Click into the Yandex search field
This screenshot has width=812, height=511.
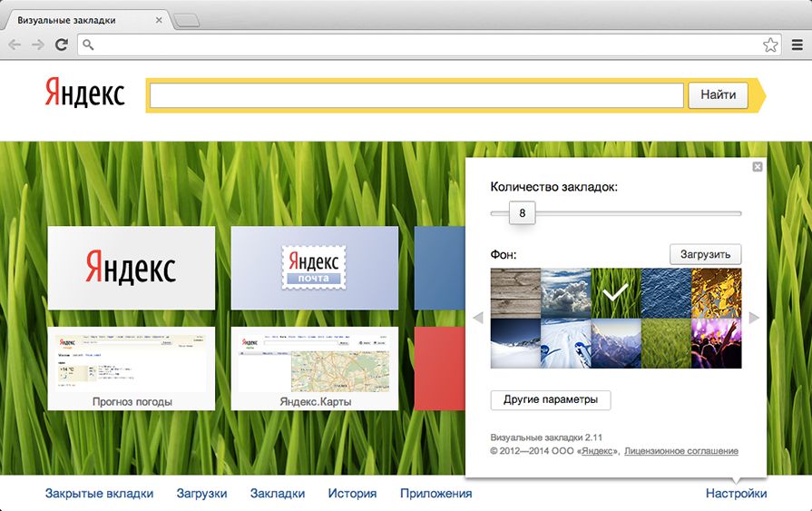coord(416,95)
